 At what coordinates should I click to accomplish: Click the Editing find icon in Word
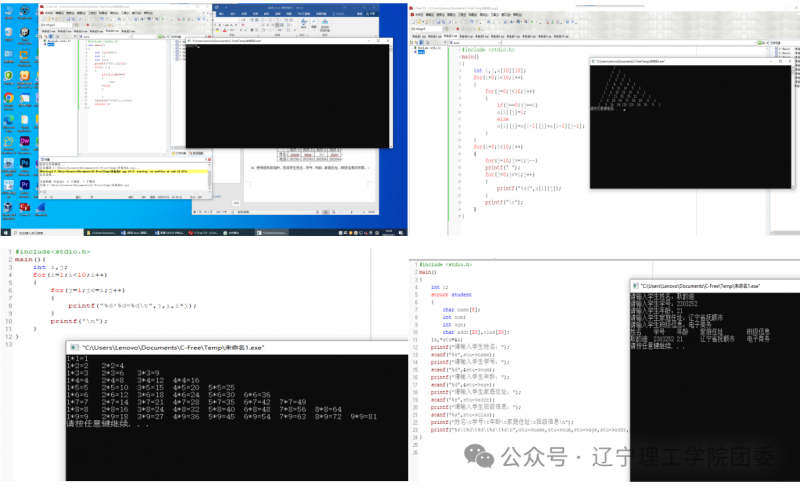(314, 24)
